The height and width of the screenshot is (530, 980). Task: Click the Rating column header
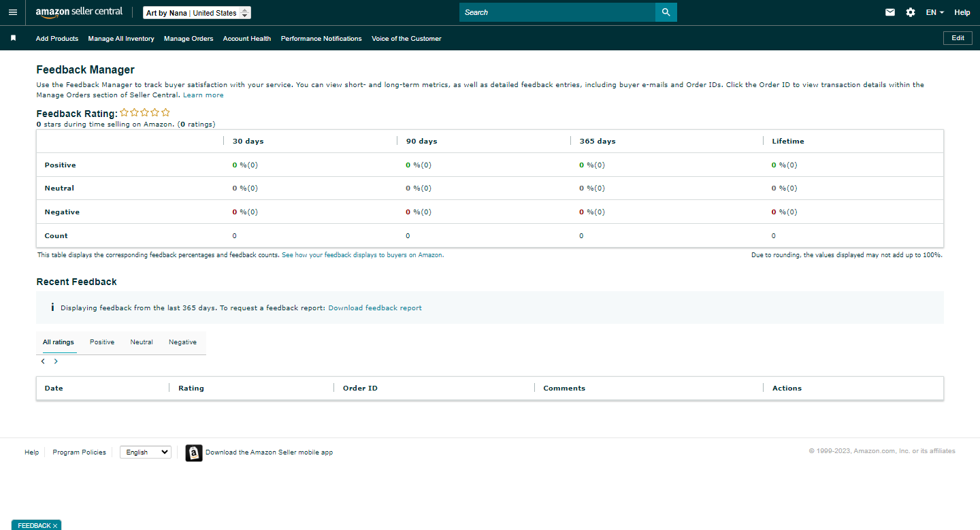coord(191,388)
